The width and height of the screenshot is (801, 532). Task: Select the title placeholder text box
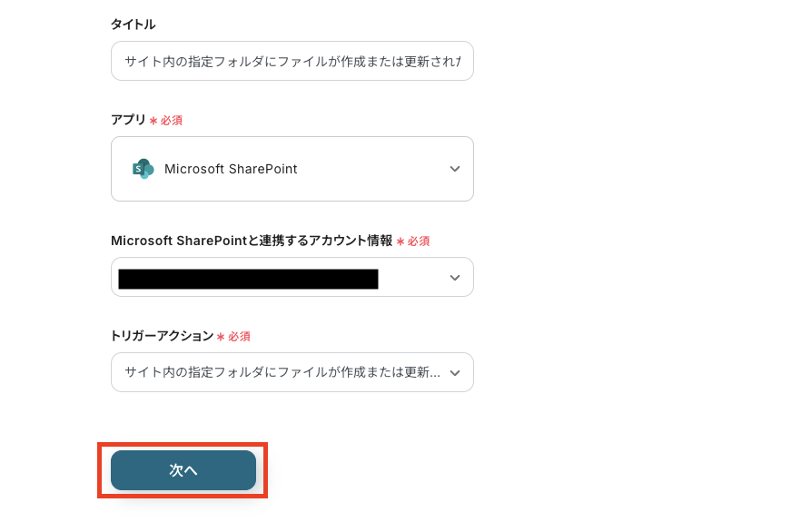coord(291,61)
